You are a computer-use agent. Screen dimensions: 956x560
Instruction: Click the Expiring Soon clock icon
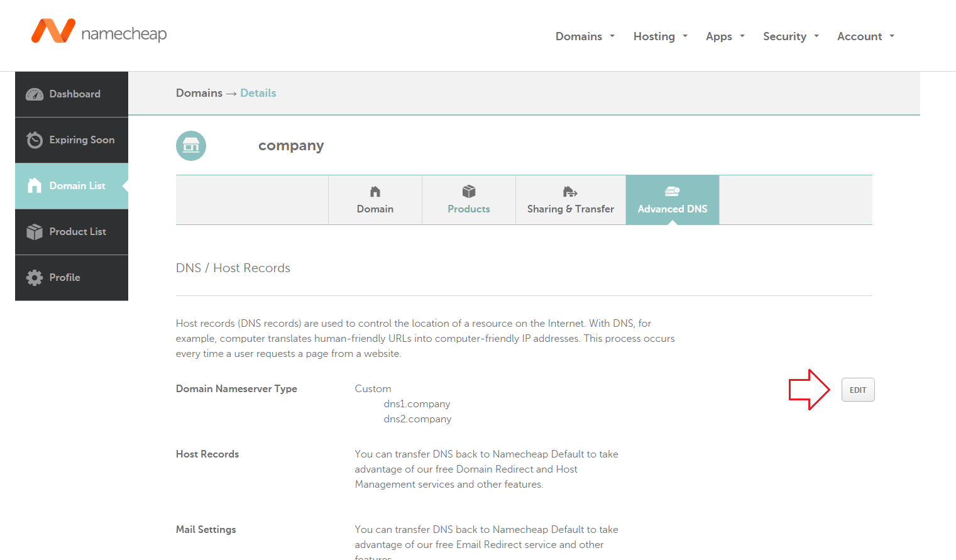[x=35, y=140]
